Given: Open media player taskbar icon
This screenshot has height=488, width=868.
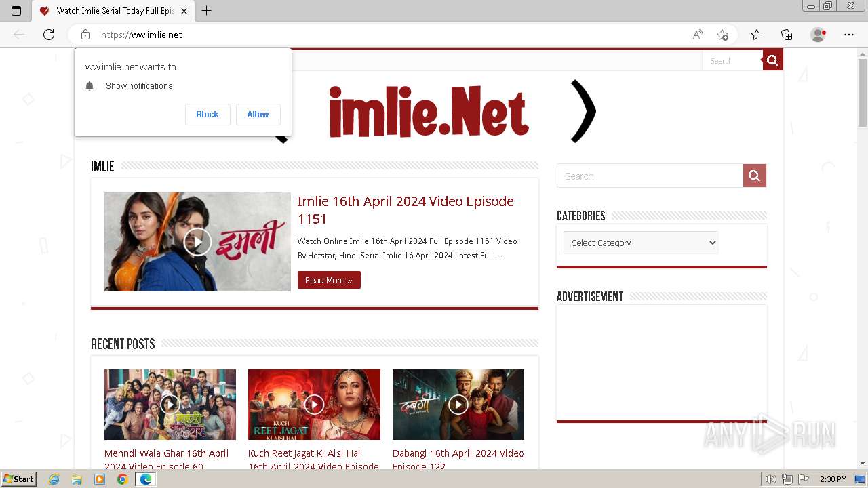Looking at the screenshot, I should [100, 479].
